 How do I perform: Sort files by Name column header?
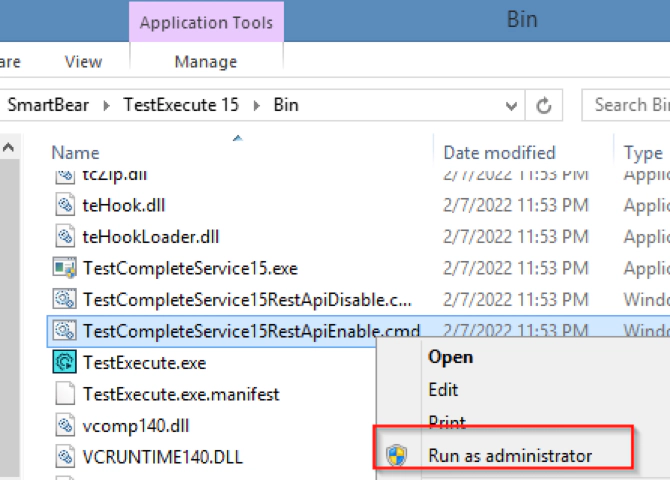pyautogui.click(x=76, y=153)
